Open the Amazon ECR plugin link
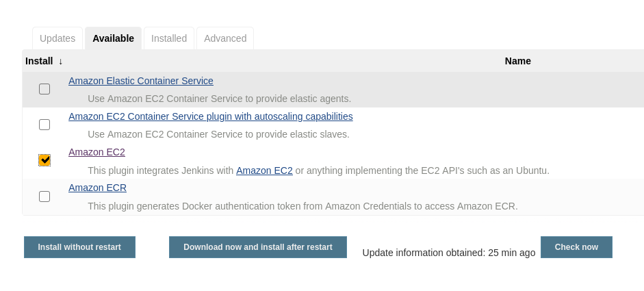The height and width of the screenshot is (291, 644). 97,188
